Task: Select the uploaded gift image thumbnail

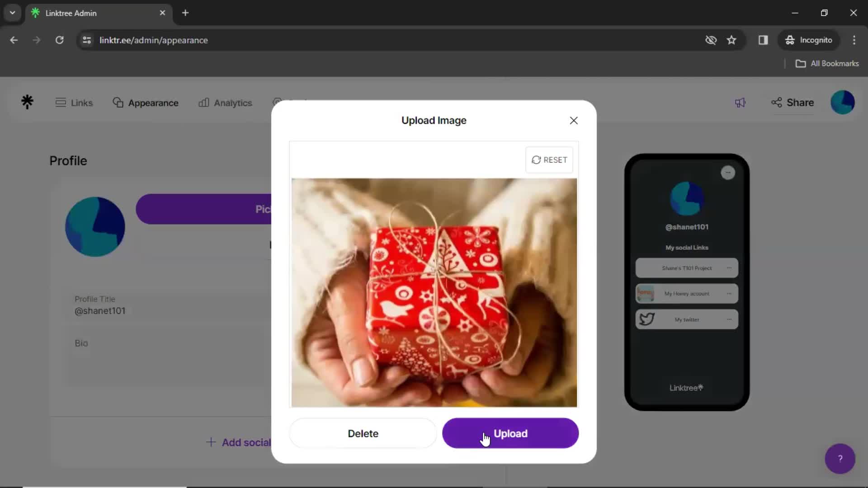Action: [x=434, y=292]
